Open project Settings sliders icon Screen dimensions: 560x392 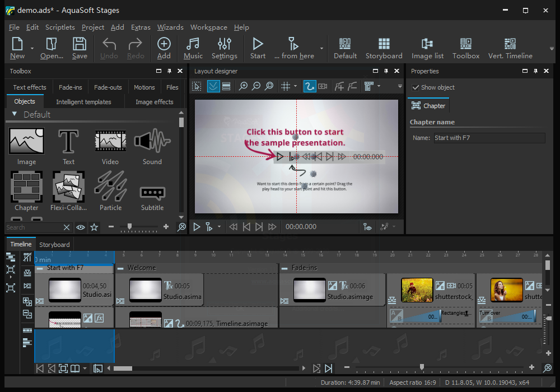tap(225, 48)
